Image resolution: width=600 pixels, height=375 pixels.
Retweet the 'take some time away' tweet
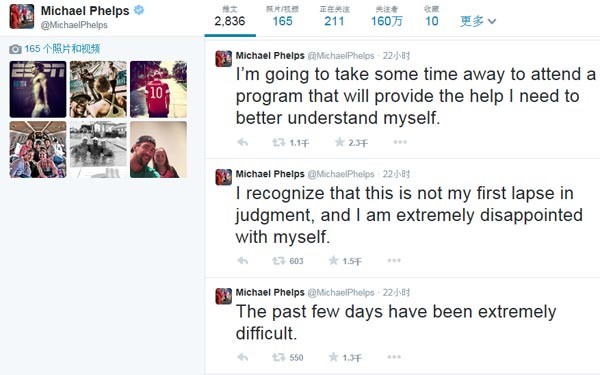[279, 143]
